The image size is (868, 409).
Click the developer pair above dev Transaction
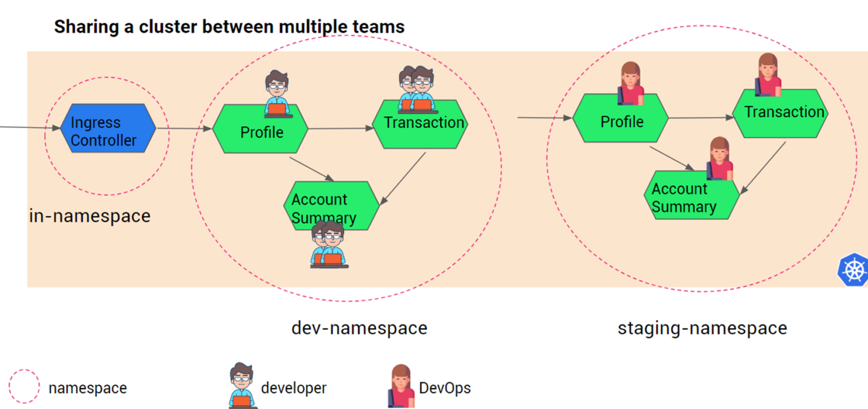pos(417,88)
